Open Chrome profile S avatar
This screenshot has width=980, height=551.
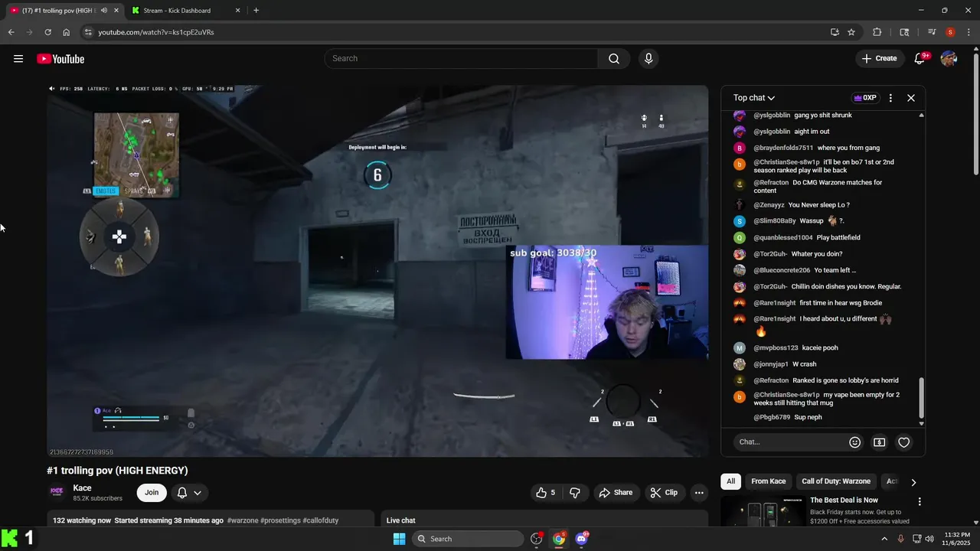(x=950, y=32)
